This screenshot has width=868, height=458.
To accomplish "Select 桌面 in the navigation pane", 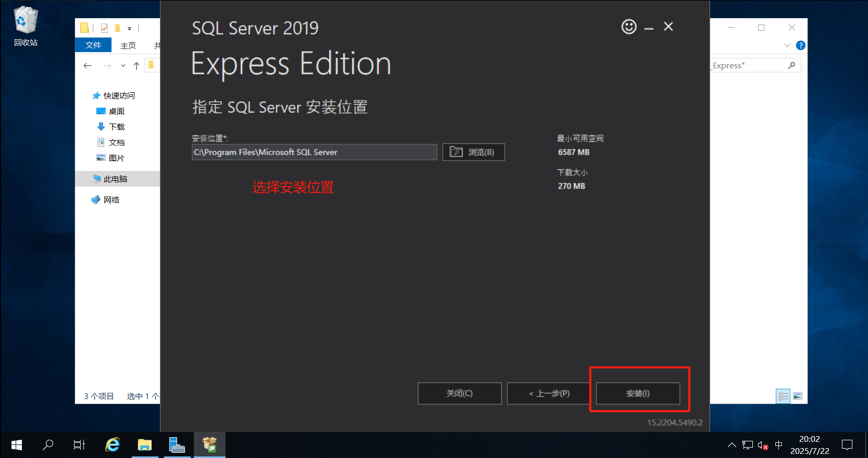I will tap(110, 111).
